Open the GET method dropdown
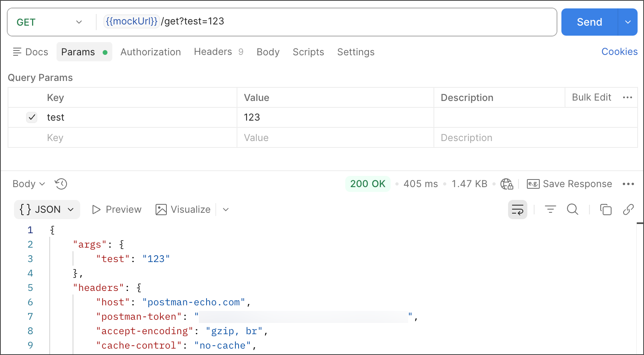Screen dimensions: 644x355 click(x=49, y=22)
